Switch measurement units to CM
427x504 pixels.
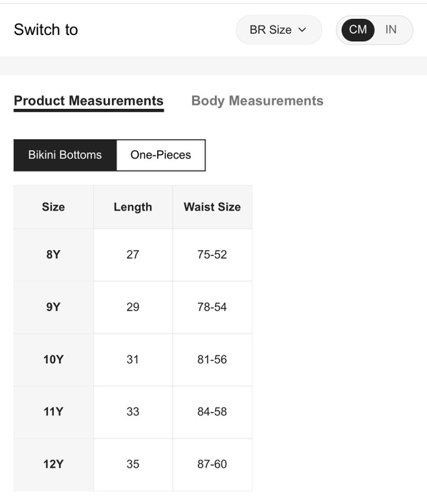point(358,30)
